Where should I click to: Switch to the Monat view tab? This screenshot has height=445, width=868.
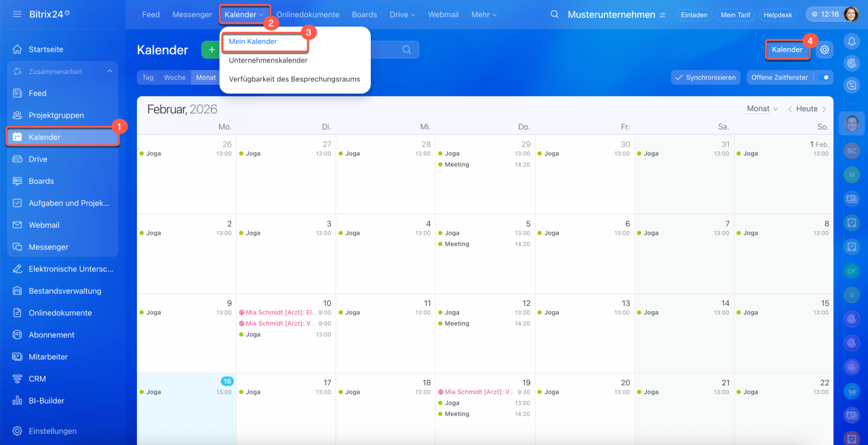(205, 77)
